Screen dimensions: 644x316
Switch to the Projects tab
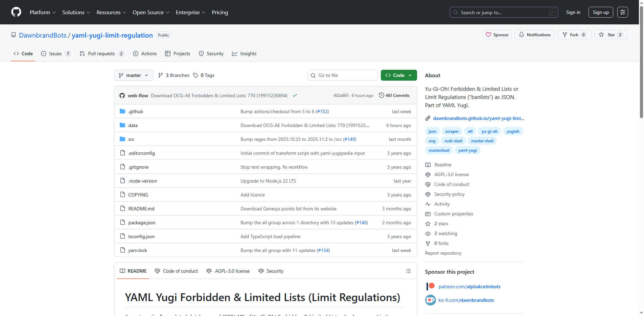pyautogui.click(x=178, y=54)
